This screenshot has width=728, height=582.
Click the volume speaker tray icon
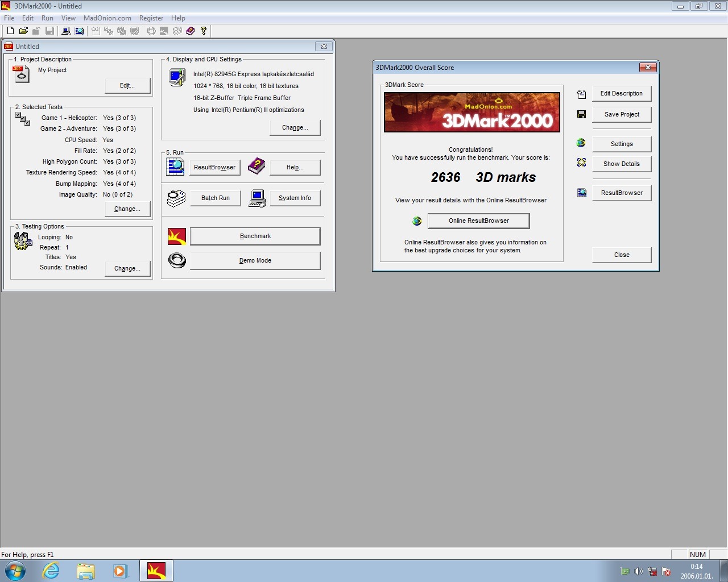[x=638, y=571]
